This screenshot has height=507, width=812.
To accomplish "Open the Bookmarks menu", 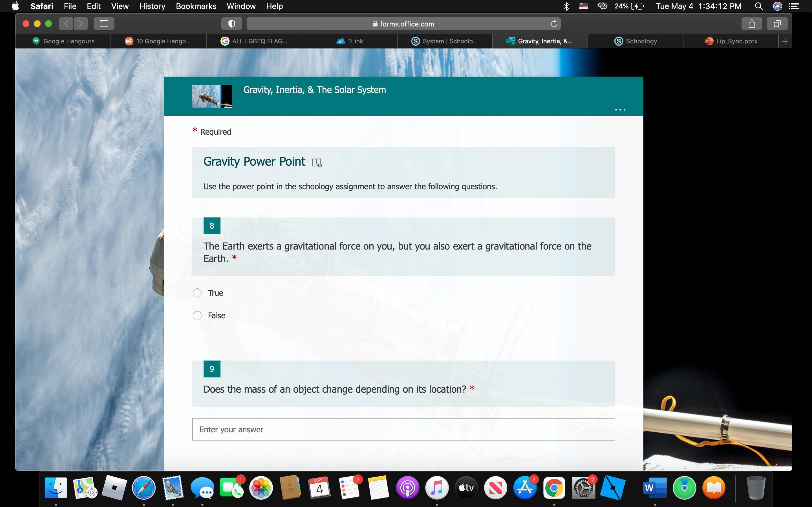I will (x=196, y=6).
